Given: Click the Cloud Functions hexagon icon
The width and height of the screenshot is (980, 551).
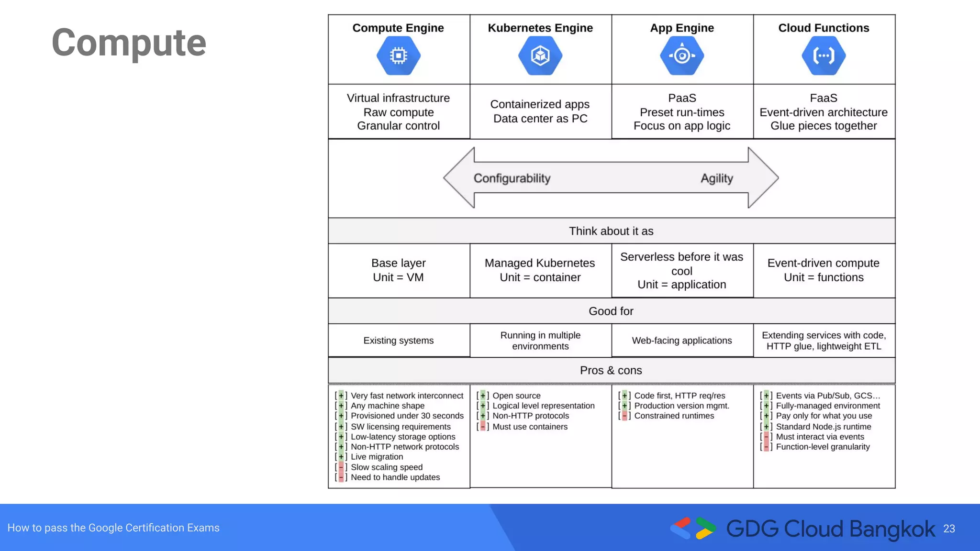Looking at the screenshot, I should tap(824, 55).
